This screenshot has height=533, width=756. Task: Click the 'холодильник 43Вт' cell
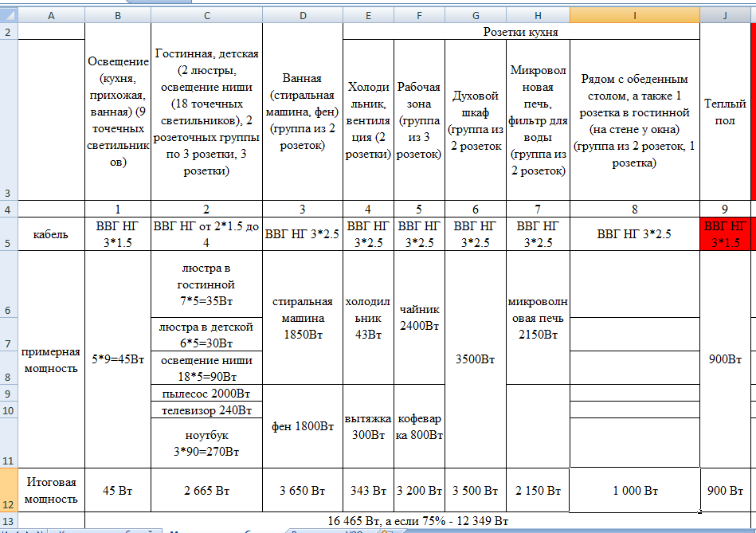[368, 318]
